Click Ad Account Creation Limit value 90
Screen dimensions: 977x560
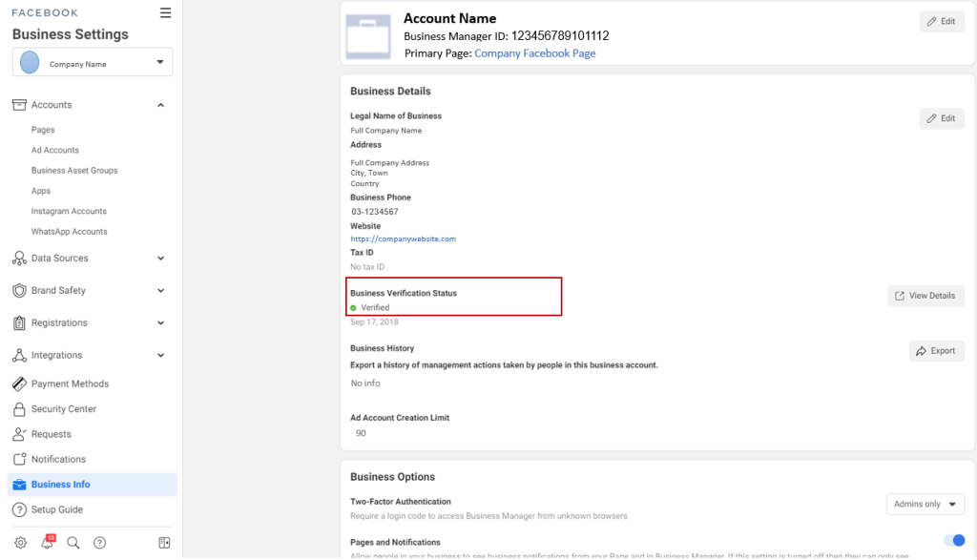pos(361,433)
